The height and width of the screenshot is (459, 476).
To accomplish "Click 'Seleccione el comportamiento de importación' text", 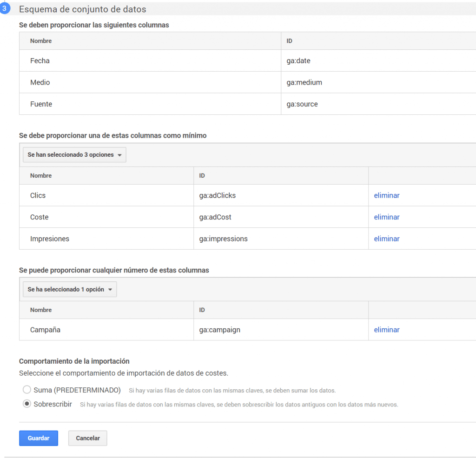I will (x=124, y=373).
